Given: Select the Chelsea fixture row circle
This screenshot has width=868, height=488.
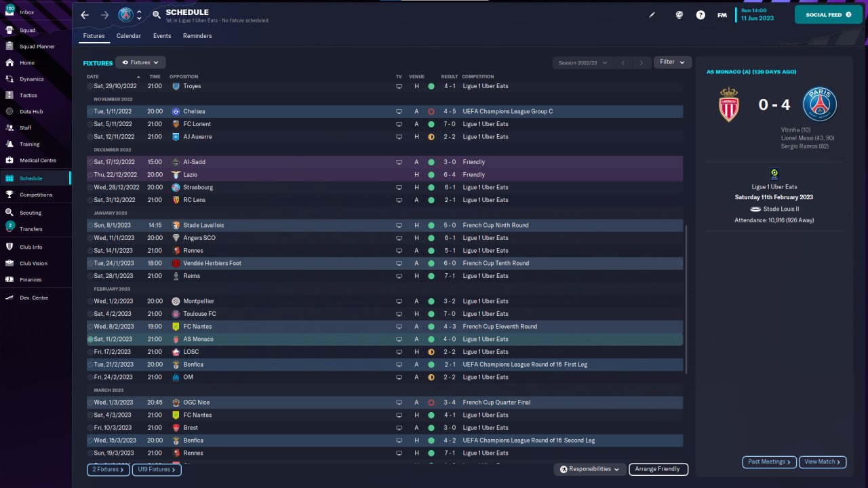Looking at the screenshot, I should [x=90, y=111].
